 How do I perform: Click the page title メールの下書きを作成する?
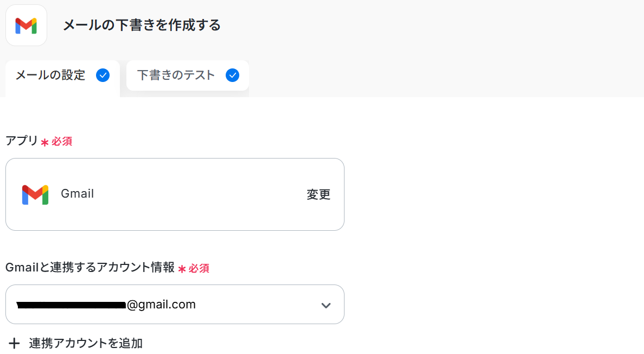pos(142,26)
